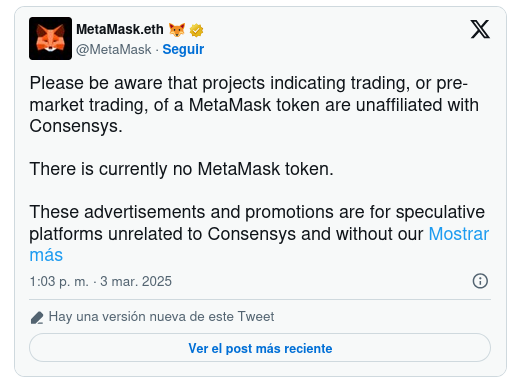Click 'Hay una versión nueva de este Tweet'
This screenshot has height=385, width=514.
[161, 316]
